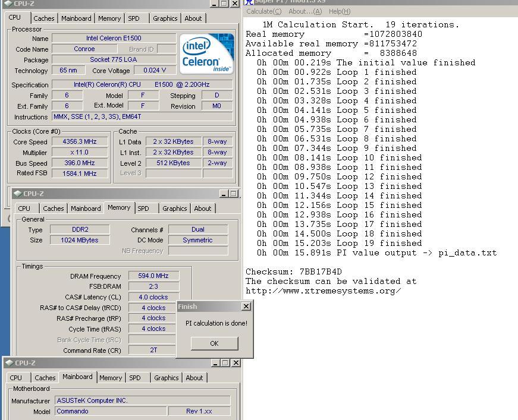Switch to SPD tab in middle CPU-Z window
The width and height of the screenshot is (518, 420).
tap(143, 209)
